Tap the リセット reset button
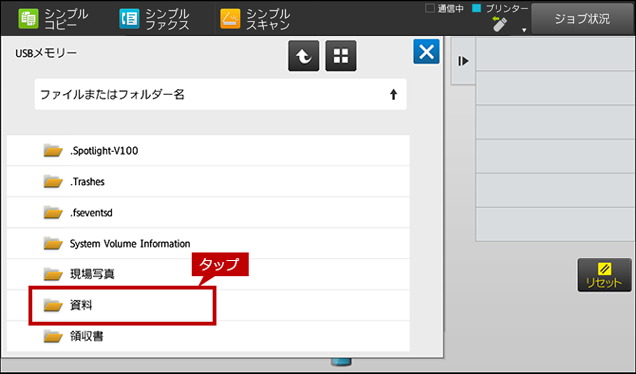The height and width of the screenshot is (374, 636). click(604, 275)
